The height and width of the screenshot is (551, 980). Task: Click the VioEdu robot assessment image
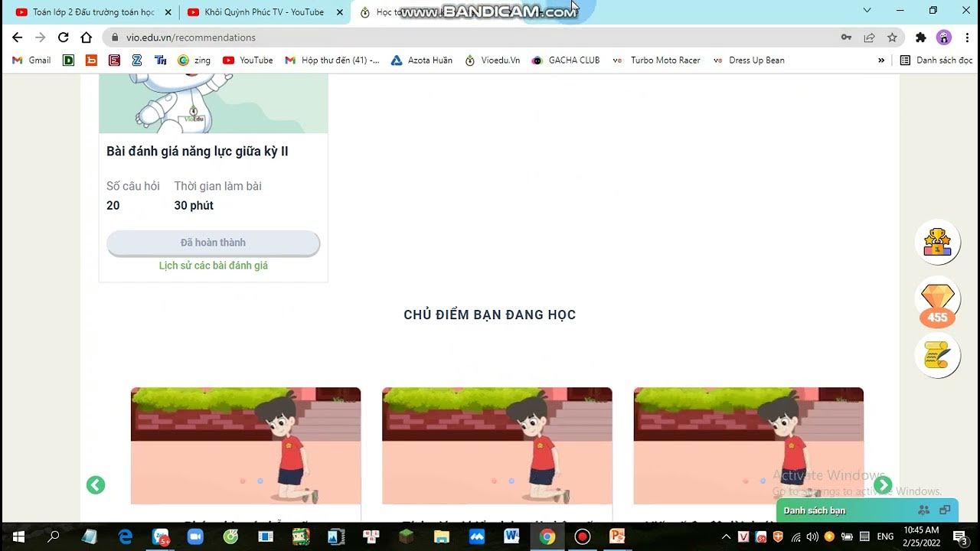coord(213,103)
